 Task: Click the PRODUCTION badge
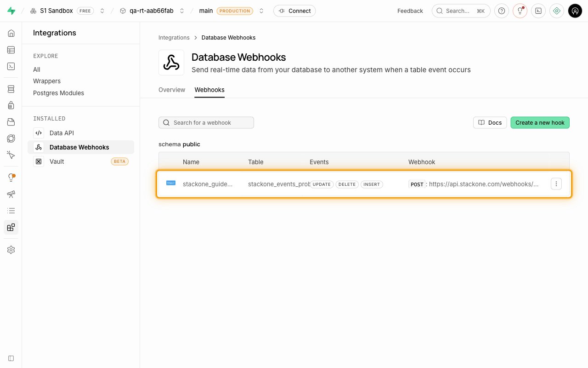click(235, 11)
